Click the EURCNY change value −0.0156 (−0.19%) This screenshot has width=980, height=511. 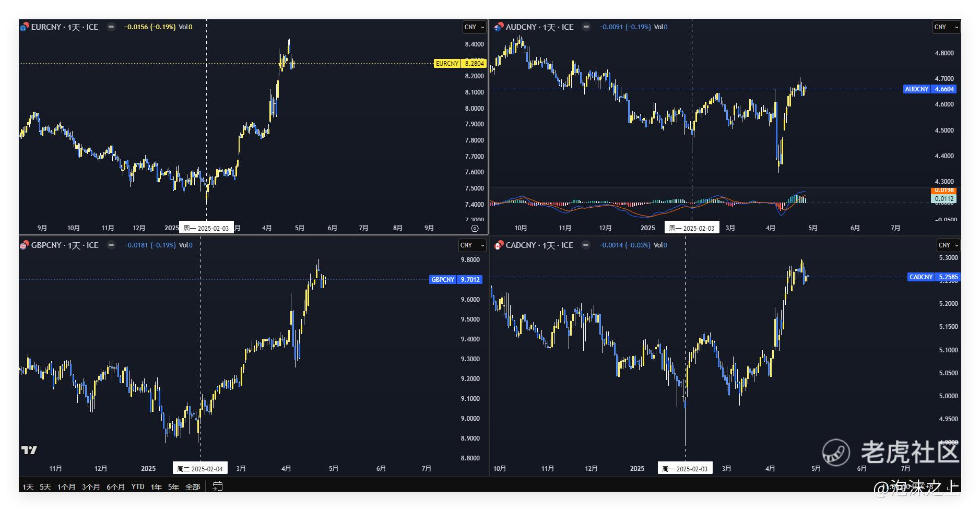pyautogui.click(x=150, y=27)
